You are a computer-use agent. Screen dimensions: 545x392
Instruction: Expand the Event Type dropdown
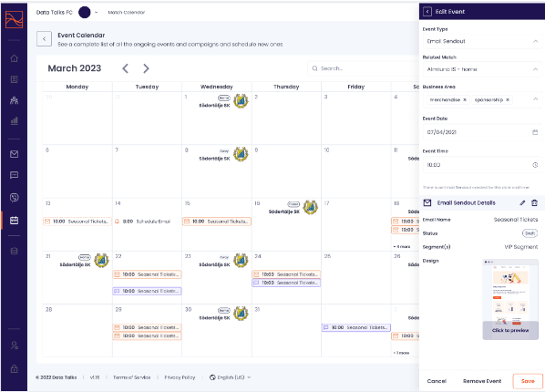point(482,41)
